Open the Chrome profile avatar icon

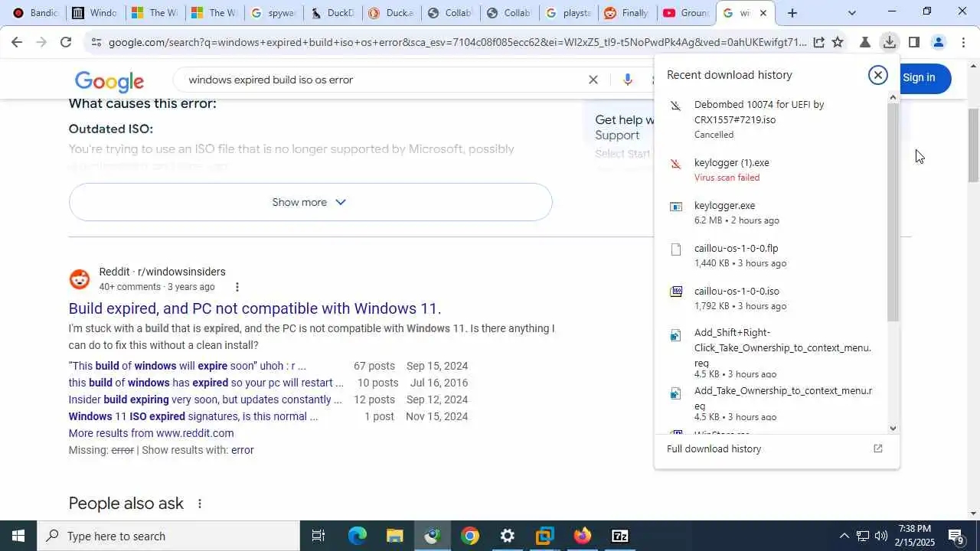click(939, 43)
